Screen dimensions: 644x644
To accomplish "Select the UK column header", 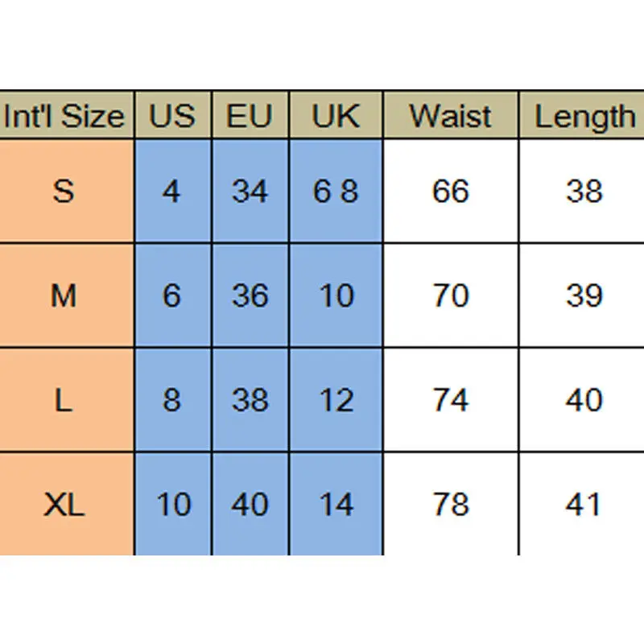I will (336, 115).
